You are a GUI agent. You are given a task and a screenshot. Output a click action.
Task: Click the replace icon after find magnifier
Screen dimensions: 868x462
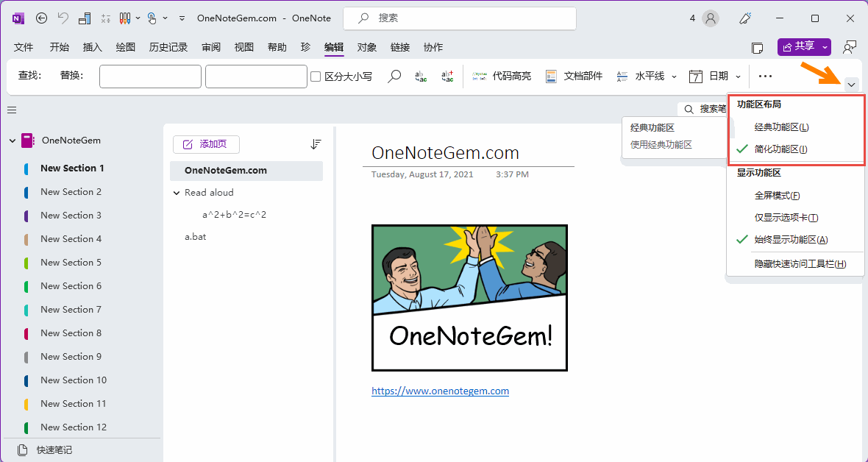tap(421, 77)
